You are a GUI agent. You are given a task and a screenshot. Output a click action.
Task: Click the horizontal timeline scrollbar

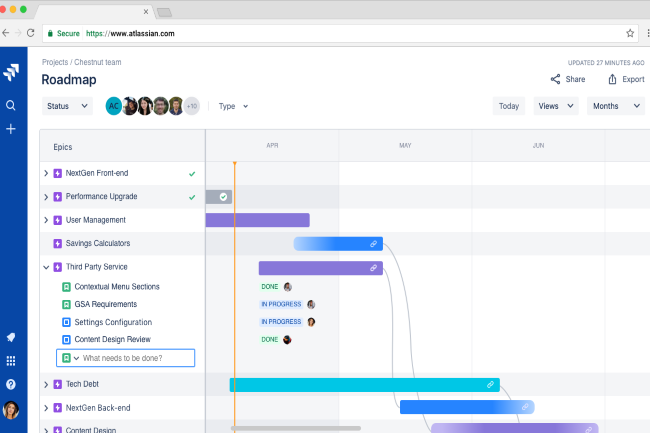[296, 428]
